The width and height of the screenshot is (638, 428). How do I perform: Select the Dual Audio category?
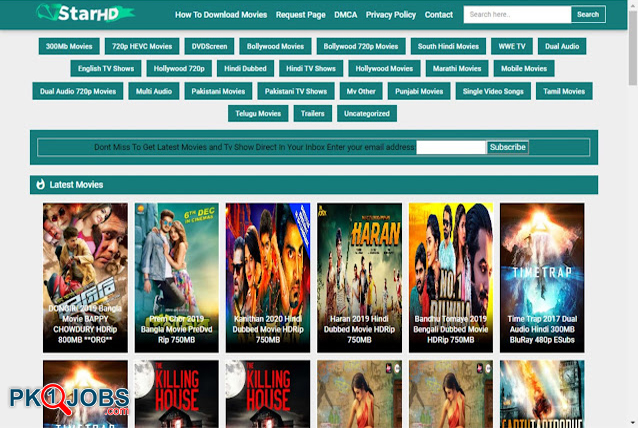pyautogui.click(x=562, y=46)
